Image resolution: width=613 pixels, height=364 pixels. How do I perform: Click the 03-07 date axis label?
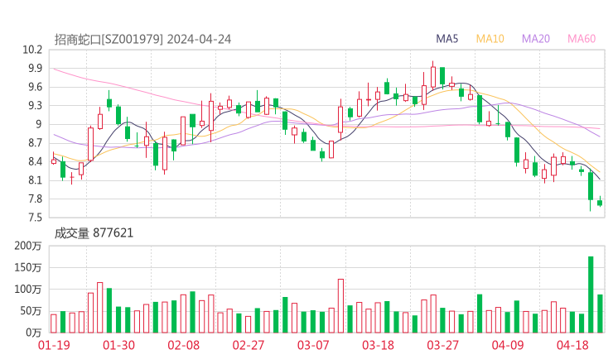313,345
